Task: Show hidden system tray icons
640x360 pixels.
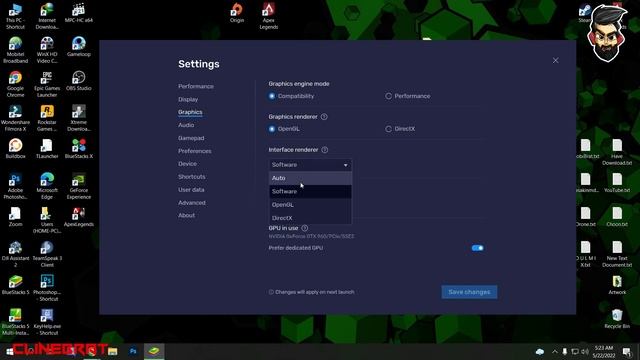Action: pyautogui.click(x=554, y=351)
